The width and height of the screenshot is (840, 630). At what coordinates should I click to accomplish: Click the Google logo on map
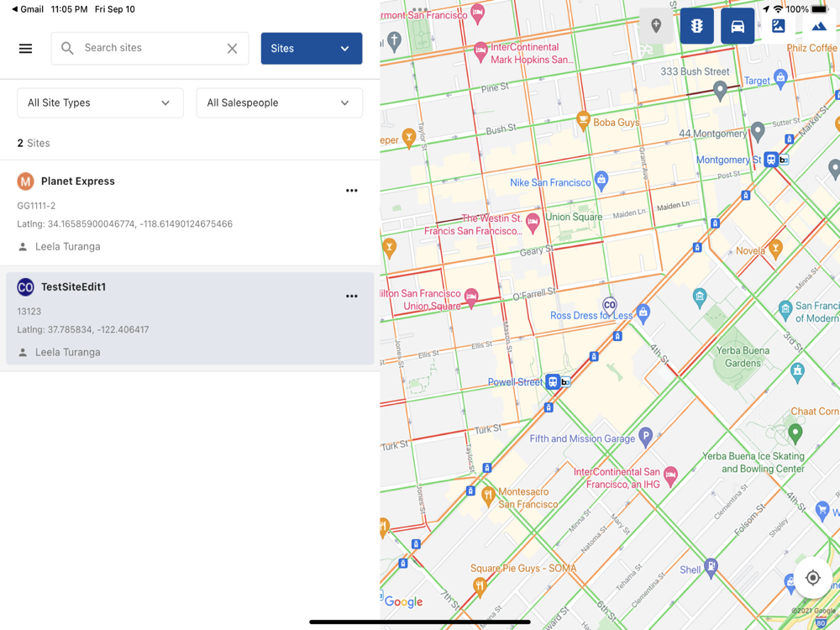point(404,601)
